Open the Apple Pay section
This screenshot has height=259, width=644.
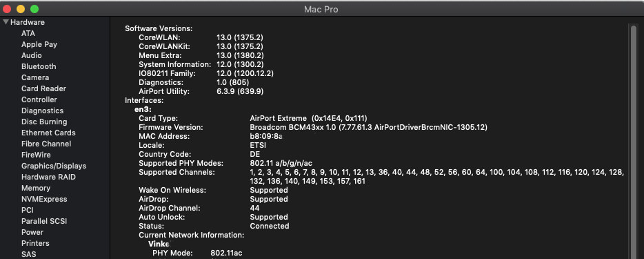pyautogui.click(x=39, y=44)
